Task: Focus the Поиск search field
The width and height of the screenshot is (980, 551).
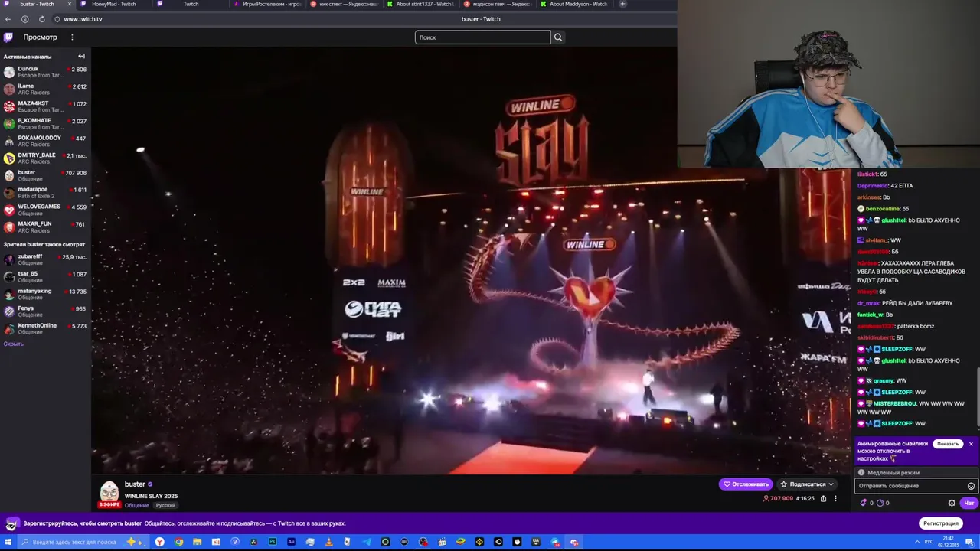Action: click(482, 37)
